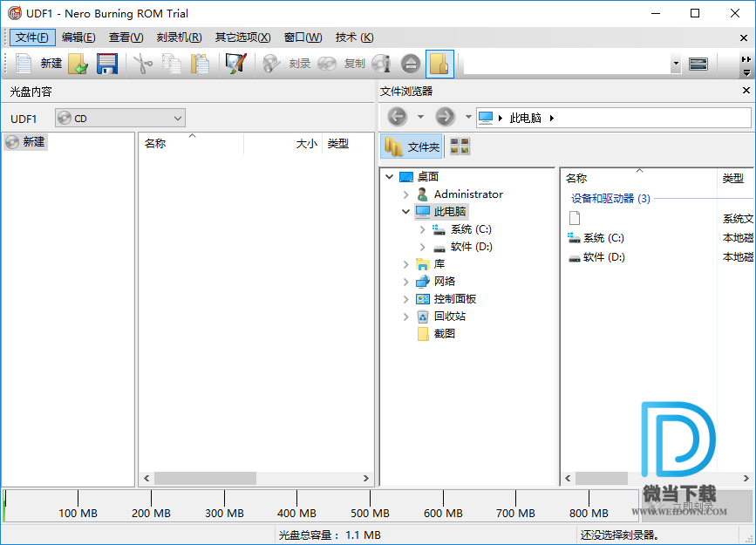Expand the 回收站 tree node

[406, 317]
